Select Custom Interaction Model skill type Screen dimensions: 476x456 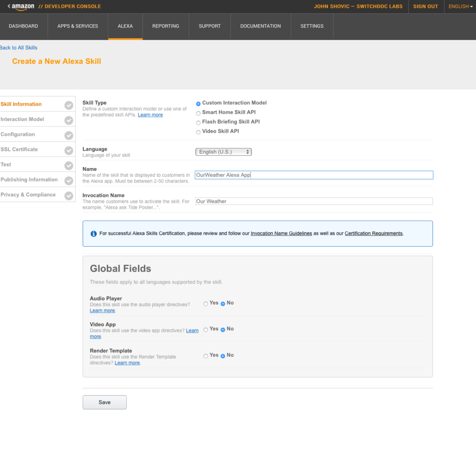coord(198,104)
